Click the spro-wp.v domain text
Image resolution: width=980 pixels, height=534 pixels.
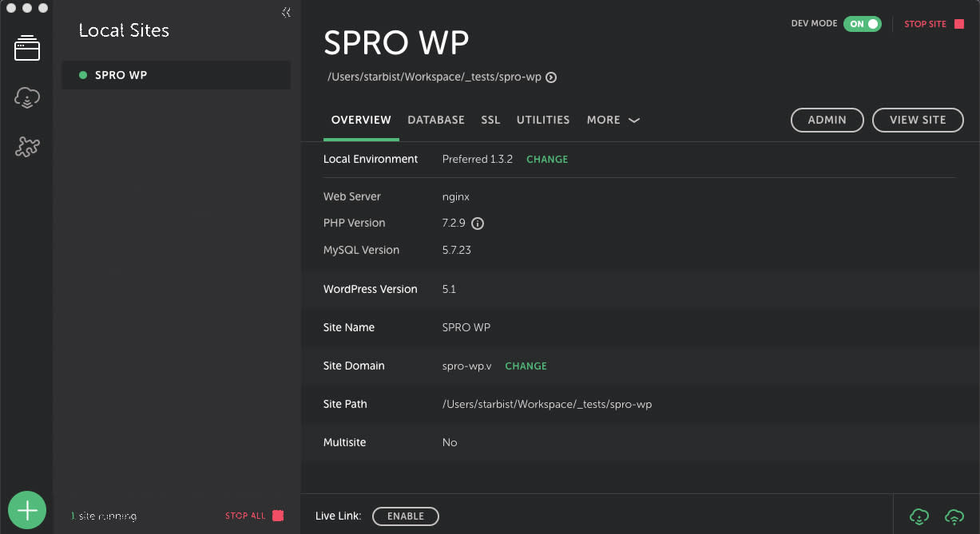(467, 366)
